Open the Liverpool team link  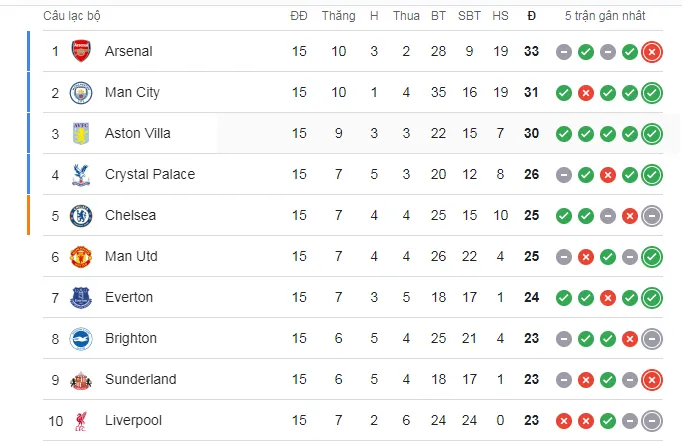coord(133,420)
